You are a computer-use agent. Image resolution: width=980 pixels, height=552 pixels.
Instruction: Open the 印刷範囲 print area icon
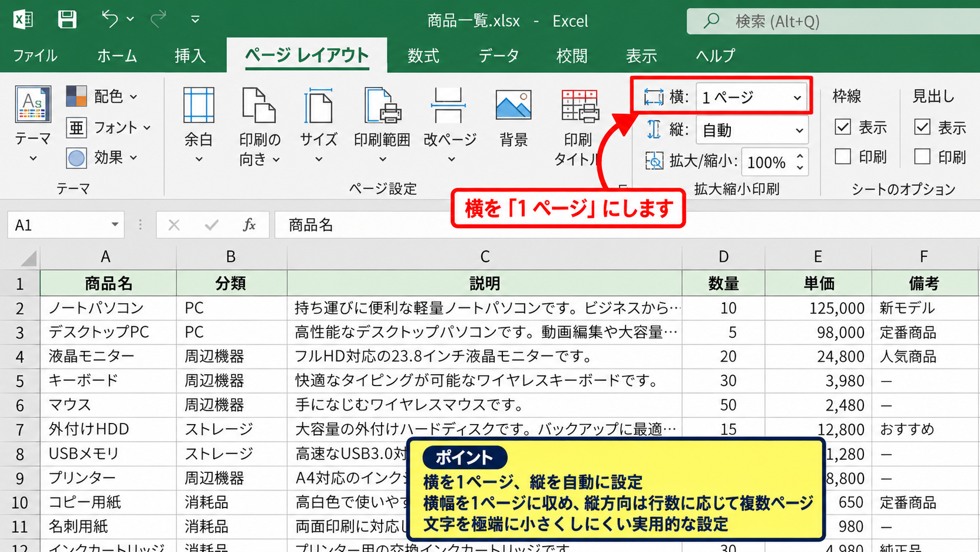pos(382,105)
